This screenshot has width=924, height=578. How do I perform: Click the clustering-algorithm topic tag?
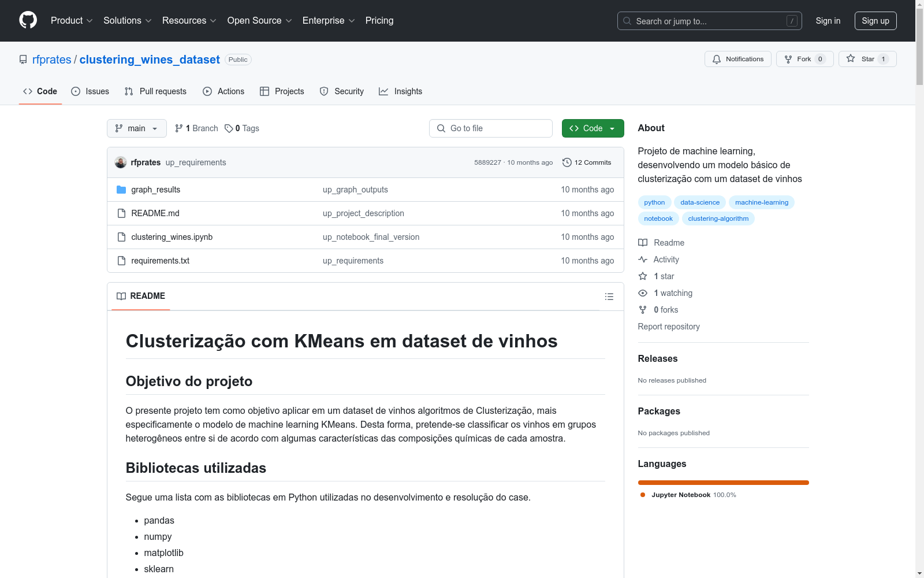(x=718, y=218)
